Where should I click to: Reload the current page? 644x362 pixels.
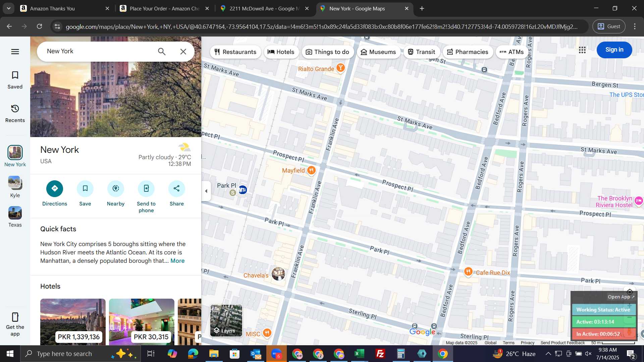[x=39, y=26]
